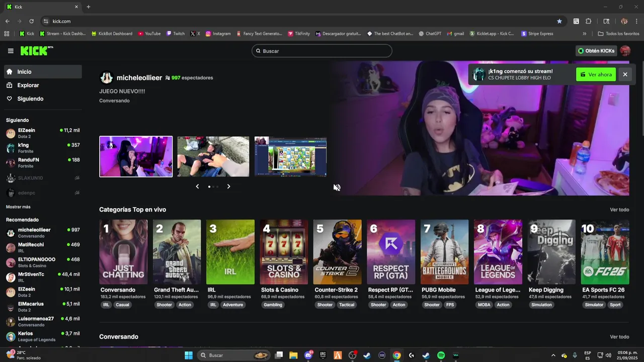Open Respect RP (GTA) category card
This screenshot has width=644, height=362.
coord(391,252)
